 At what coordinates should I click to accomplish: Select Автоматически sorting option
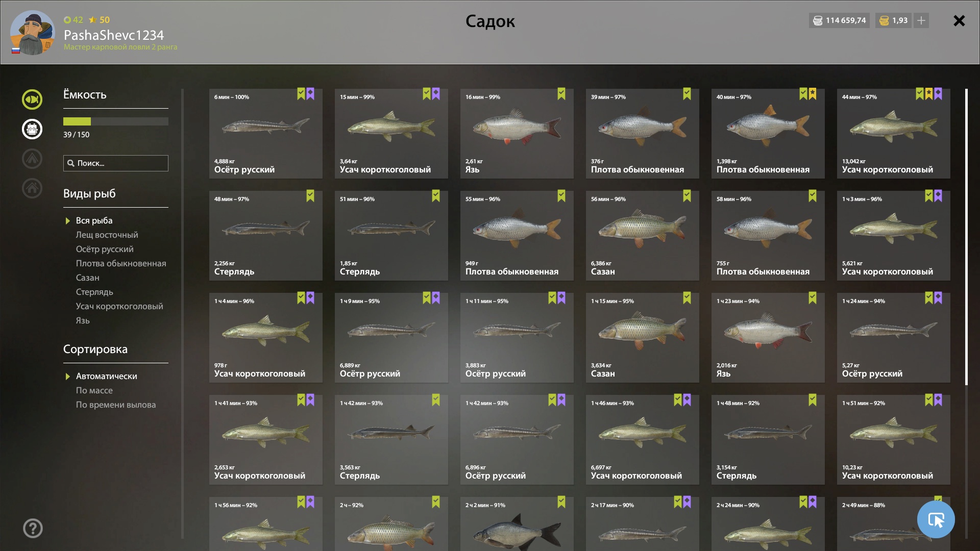(x=106, y=376)
